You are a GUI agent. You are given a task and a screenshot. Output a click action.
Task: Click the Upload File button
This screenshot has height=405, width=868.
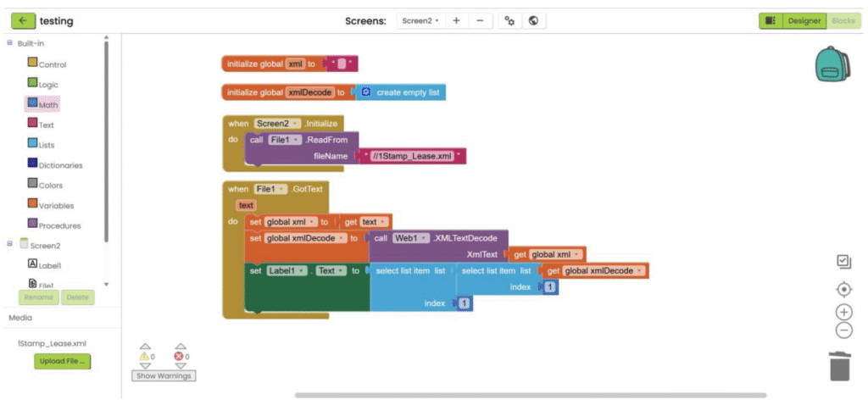[64, 362]
